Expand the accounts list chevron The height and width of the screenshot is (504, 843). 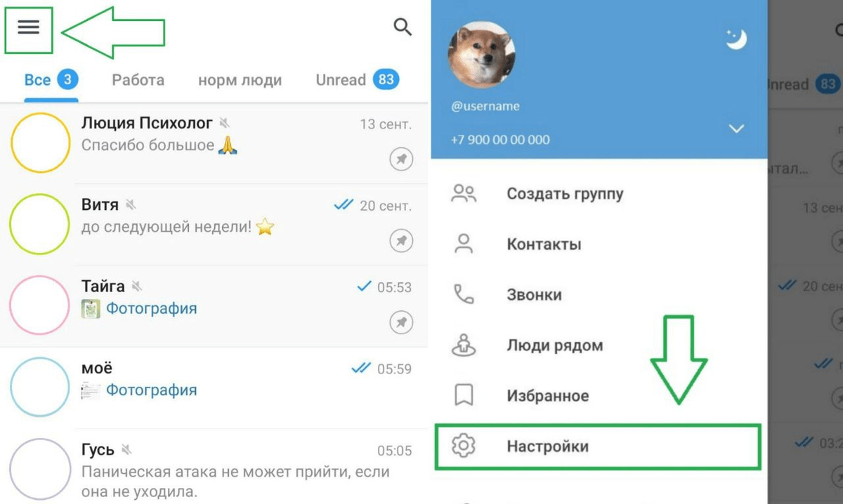pyautogui.click(x=736, y=129)
